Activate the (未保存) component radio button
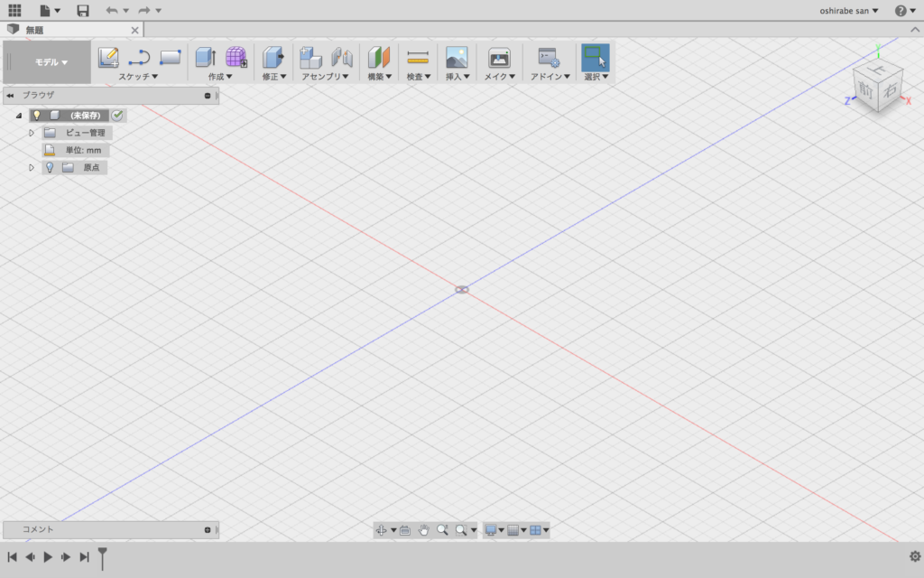 (x=117, y=116)
